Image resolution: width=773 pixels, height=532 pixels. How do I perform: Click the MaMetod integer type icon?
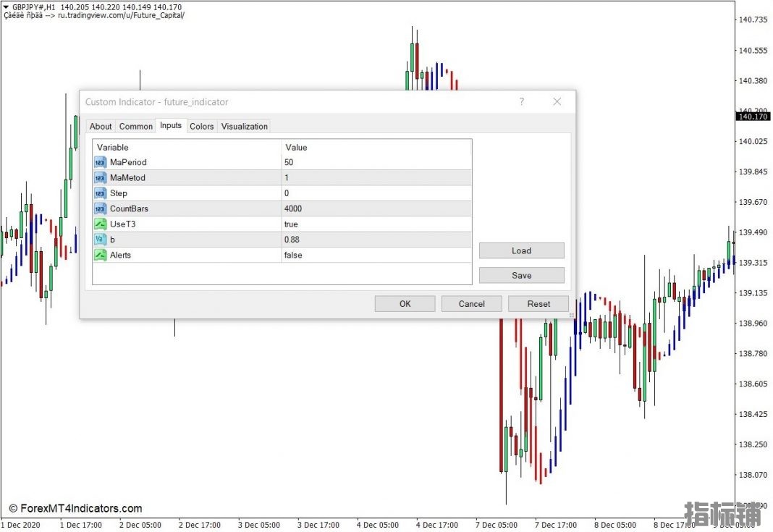(x=100, y=177)
